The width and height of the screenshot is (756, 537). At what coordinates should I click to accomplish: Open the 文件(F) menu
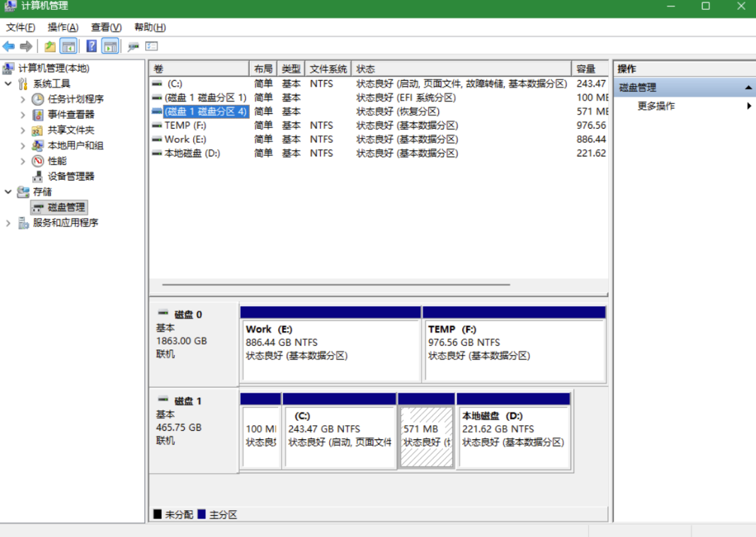[x=21, y=28]
